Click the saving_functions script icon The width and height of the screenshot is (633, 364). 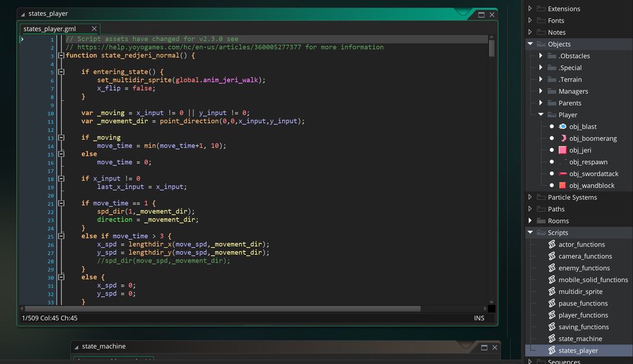coord(552,327)
